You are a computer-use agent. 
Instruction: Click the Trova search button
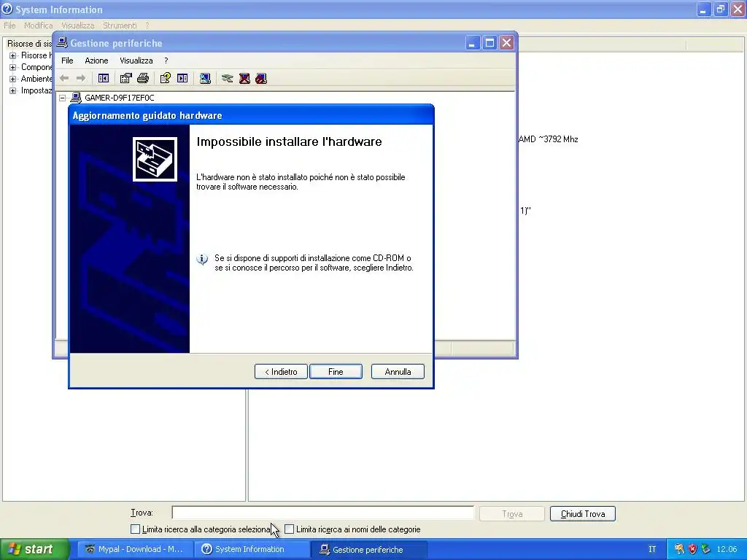pos(512,514)
